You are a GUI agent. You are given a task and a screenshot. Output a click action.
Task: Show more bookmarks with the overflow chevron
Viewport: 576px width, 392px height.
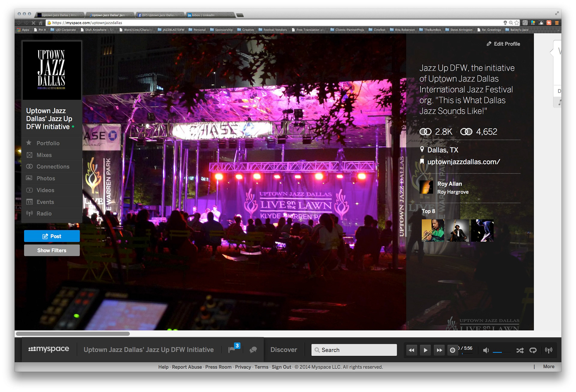pyautogui.click(x=558, y=30)
